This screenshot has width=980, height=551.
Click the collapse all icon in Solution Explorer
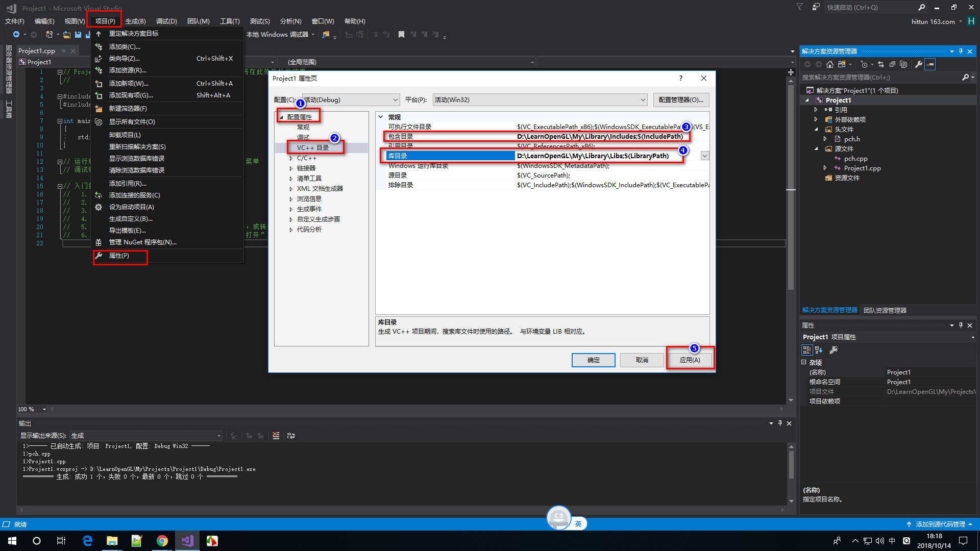pos(892,64)
